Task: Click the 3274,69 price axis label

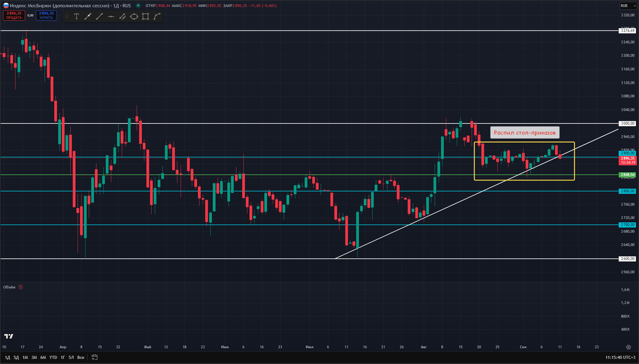Action: click(628, 30)
